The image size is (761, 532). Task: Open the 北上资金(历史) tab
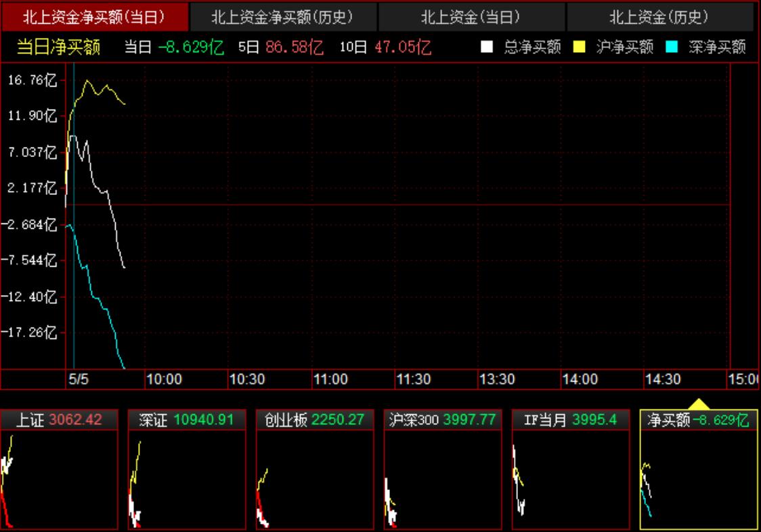[659, 17]
